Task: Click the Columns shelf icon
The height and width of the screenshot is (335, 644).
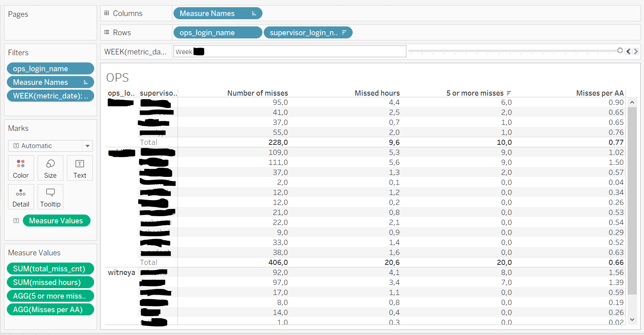Action: 107,13
